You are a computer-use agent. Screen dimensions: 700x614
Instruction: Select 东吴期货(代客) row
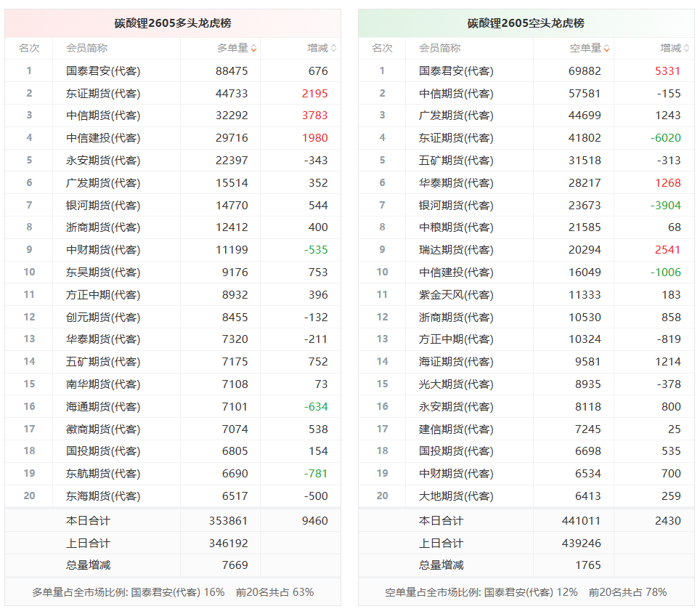click(x=173, y=272)
